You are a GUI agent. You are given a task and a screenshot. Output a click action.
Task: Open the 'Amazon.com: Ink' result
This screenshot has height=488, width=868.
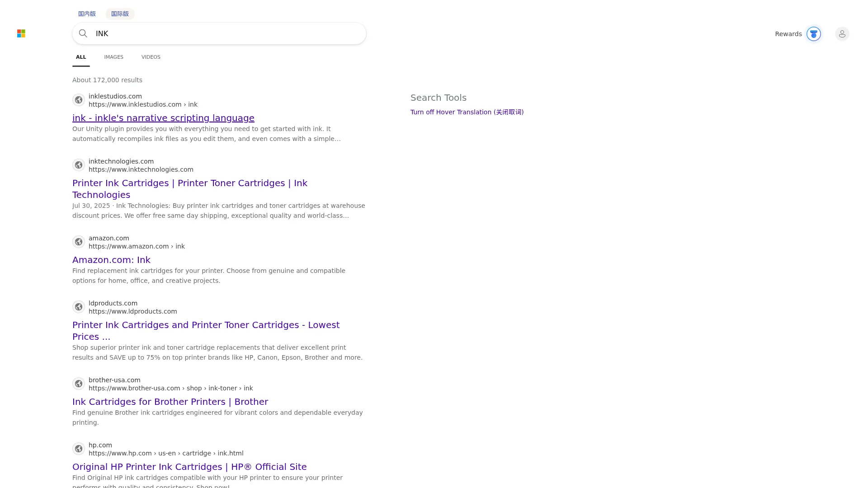[x=111, y=260]
